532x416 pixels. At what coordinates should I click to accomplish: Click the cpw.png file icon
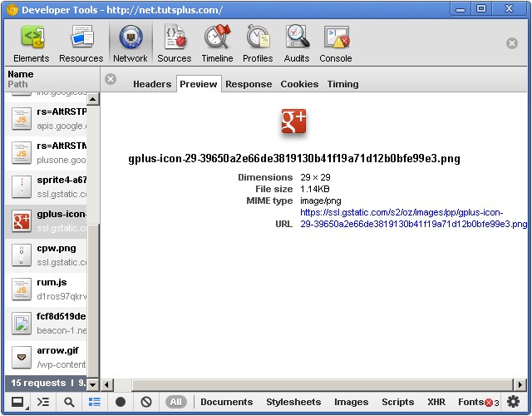(x=22, y=255)
